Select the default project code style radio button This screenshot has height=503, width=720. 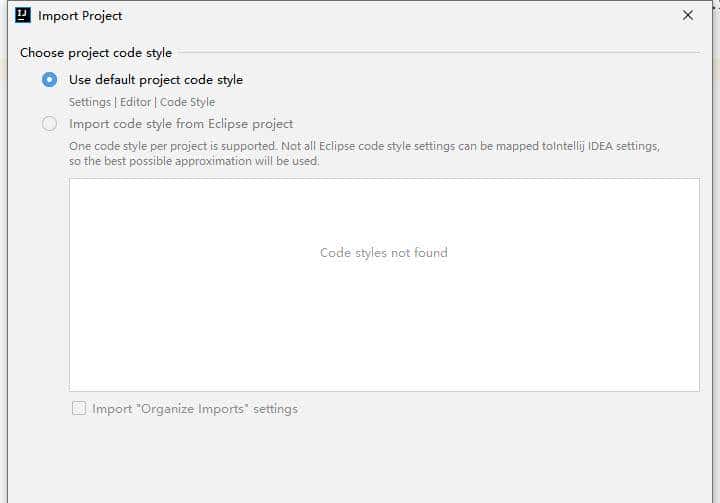coord(49,80)
